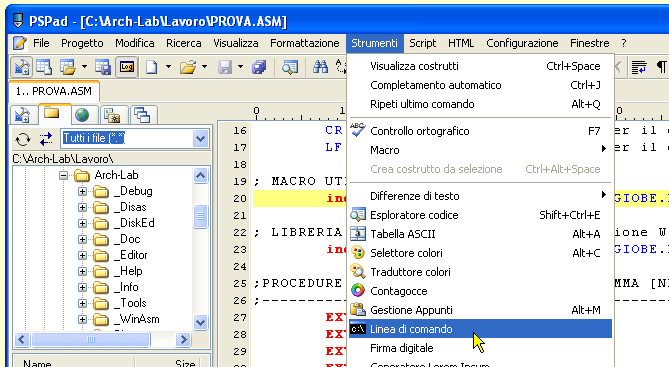Screen dimensions: 669x367
Task: Expand the _Disas folder
Action: [82, 207]
